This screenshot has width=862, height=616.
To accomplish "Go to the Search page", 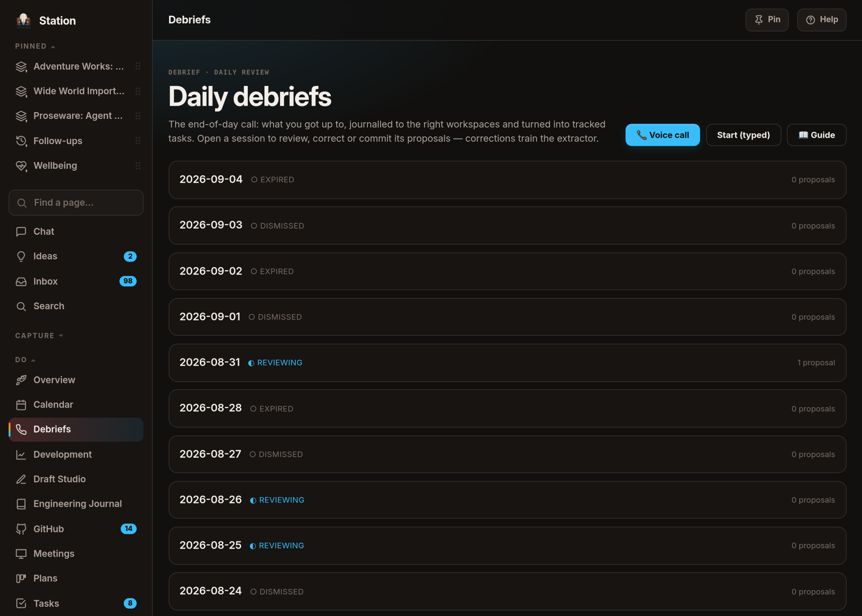I will tap(76, 306).
